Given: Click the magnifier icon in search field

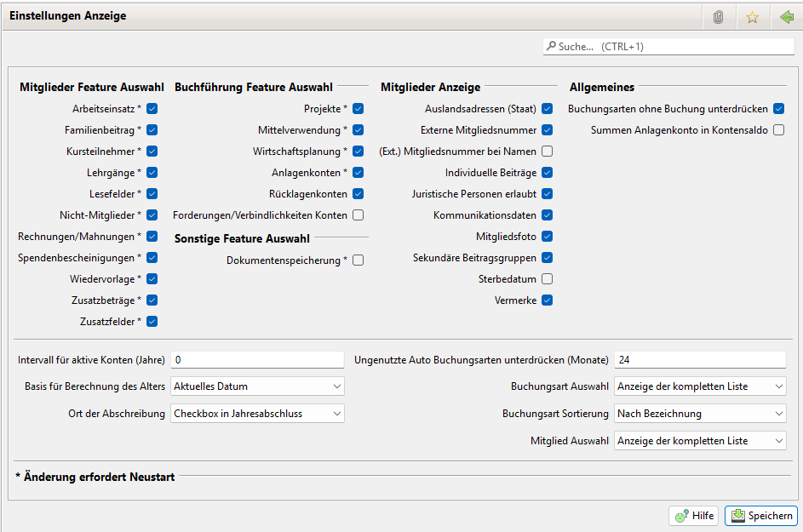Looking at the screenshot, I should 551,46.
